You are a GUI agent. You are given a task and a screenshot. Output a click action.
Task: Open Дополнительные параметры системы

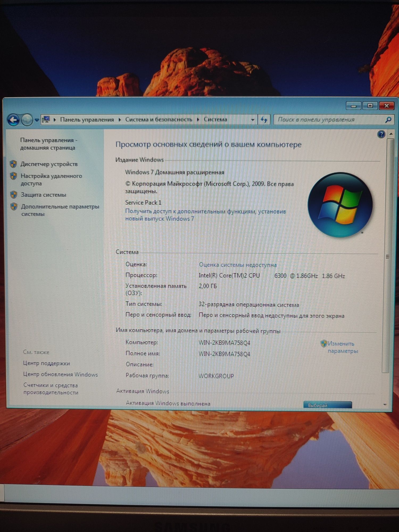point(60,210)
